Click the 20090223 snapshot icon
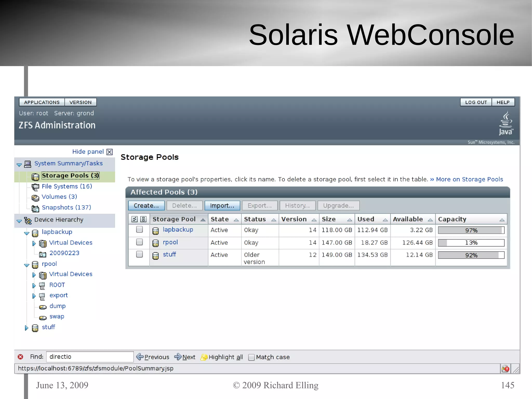The width and height of the screenshot is (532, 399). (x=43, y=254)
